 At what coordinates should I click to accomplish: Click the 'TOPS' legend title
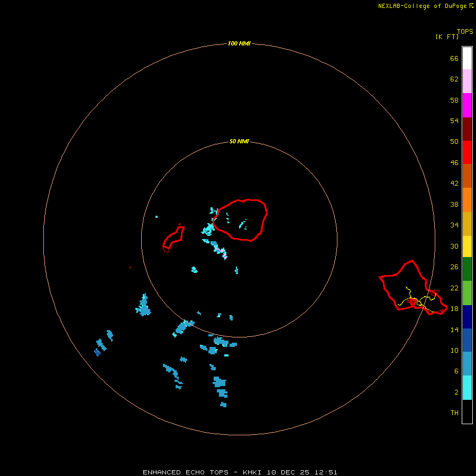pyautogui.click(x=465, y=31)
